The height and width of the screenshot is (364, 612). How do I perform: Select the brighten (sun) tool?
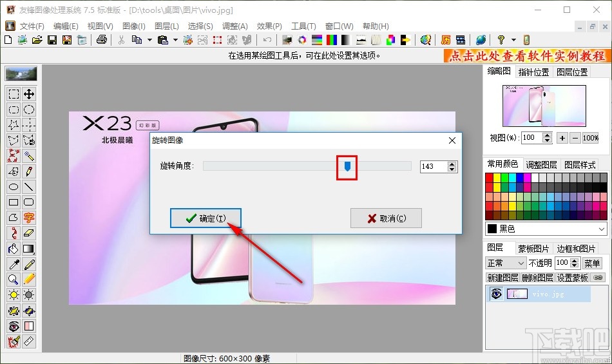click(14, 295)
